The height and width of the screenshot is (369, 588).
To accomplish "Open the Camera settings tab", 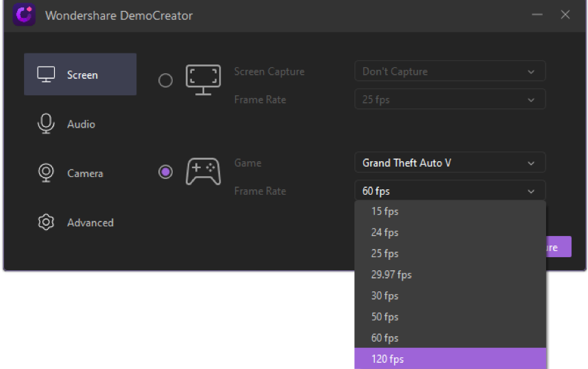I will point(80,173).
